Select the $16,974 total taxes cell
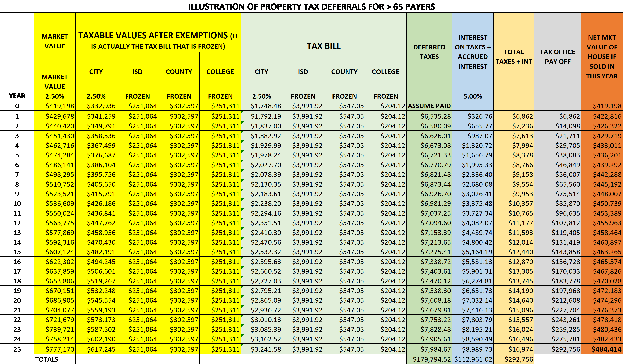623x364 pixels. tap(520, 349)
